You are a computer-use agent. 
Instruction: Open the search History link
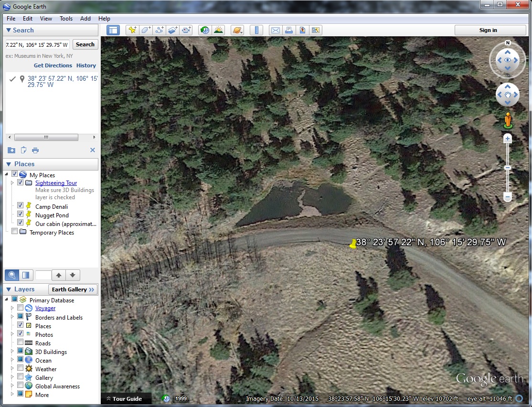(86, 65)
